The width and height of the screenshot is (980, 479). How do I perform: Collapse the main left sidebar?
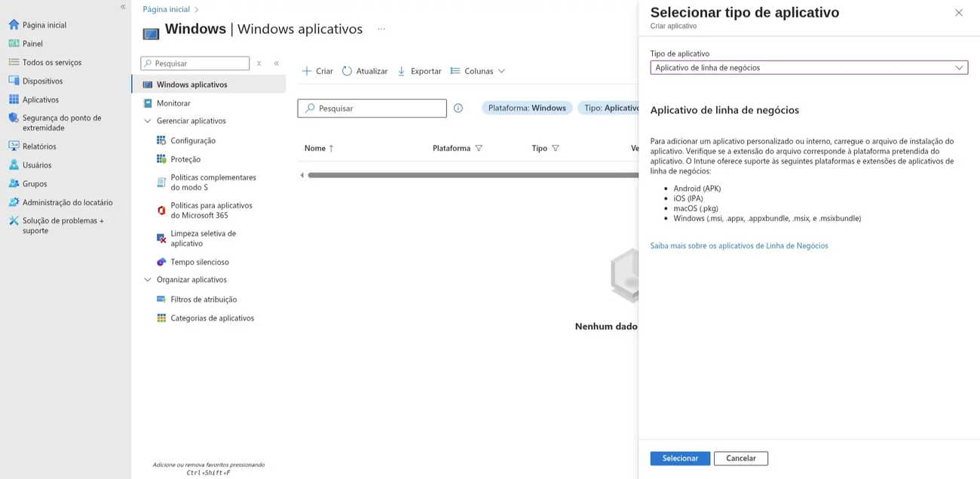coord(123,7)
